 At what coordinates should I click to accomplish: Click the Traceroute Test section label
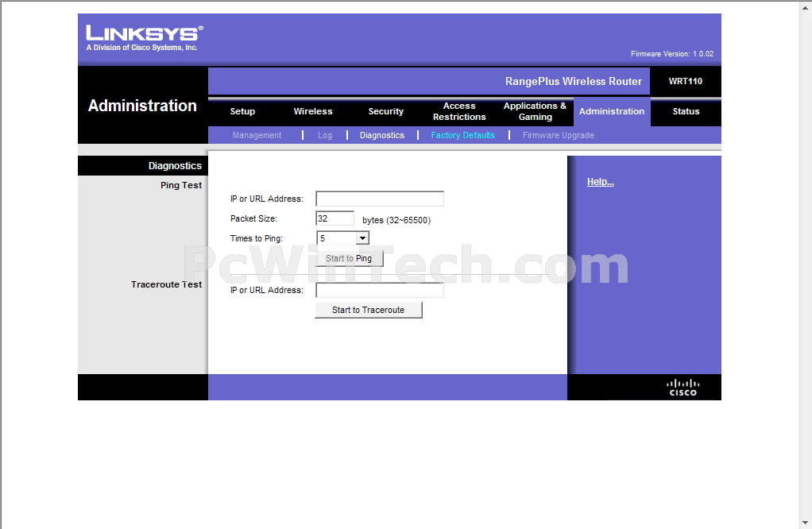click(166, 284)
